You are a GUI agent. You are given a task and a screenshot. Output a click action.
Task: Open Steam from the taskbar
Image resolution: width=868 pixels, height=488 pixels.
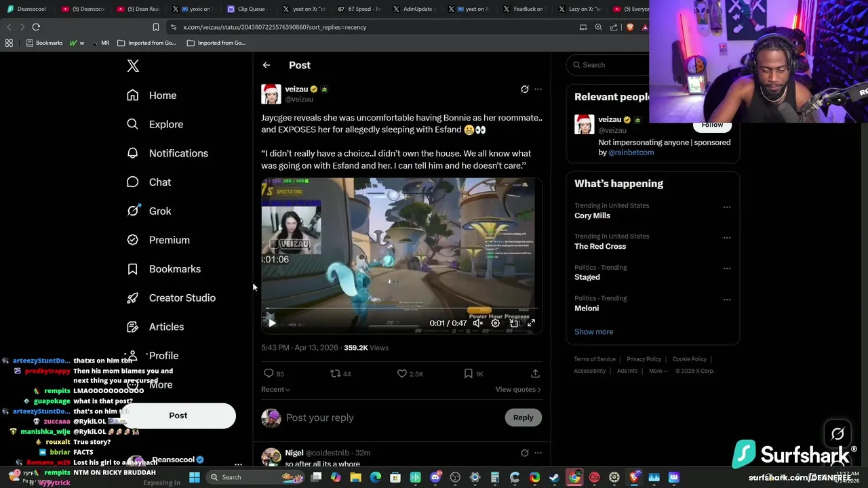point(554,477)
